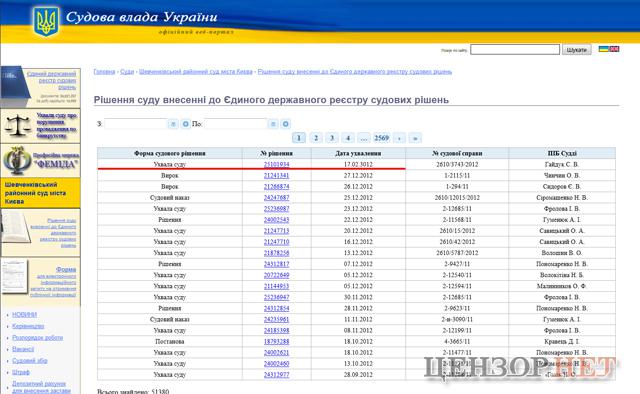Clear the 'З' start date field

tap(186, 124)
